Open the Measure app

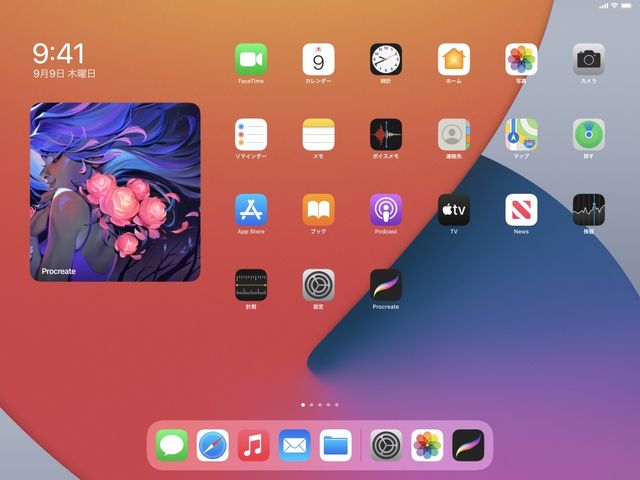(251, 285)
